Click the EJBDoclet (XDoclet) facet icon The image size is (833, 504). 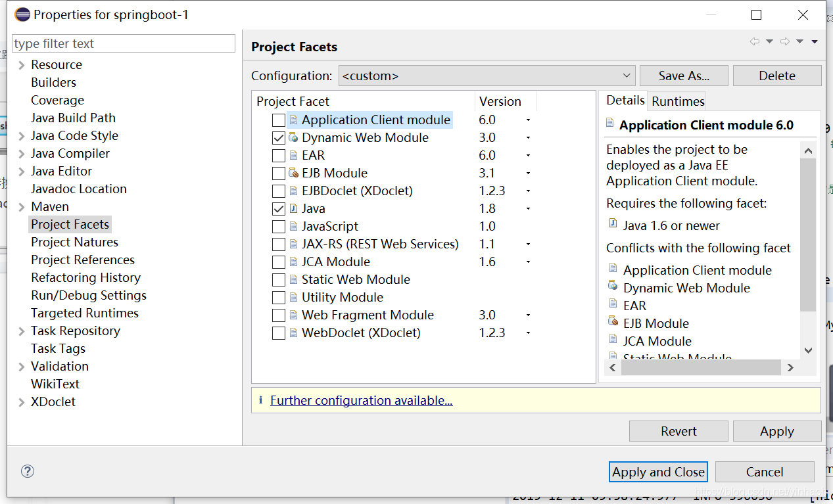tap(293, 191)
